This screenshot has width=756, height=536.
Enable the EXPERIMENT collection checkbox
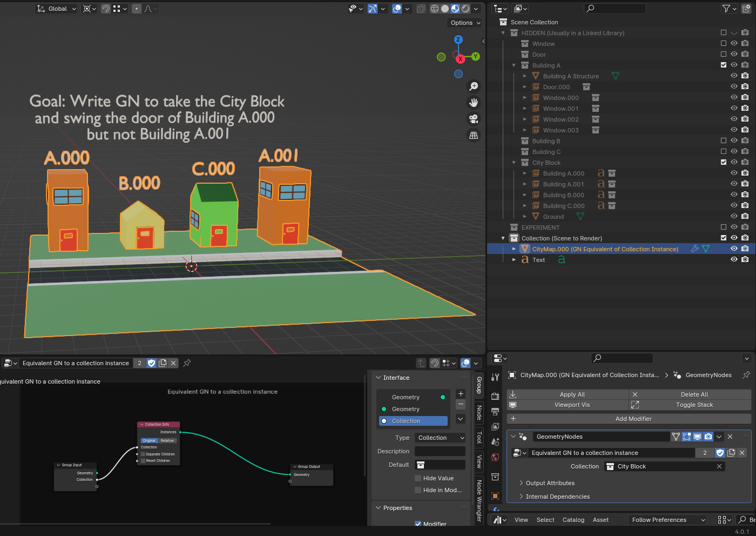[x=724, y=227]
